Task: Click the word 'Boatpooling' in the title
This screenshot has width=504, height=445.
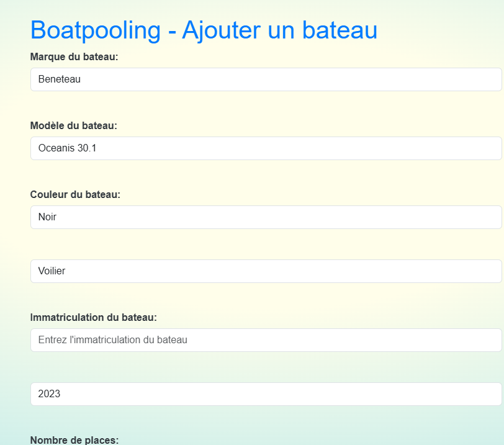Action: pyautogui.click(x=96, y=30)
